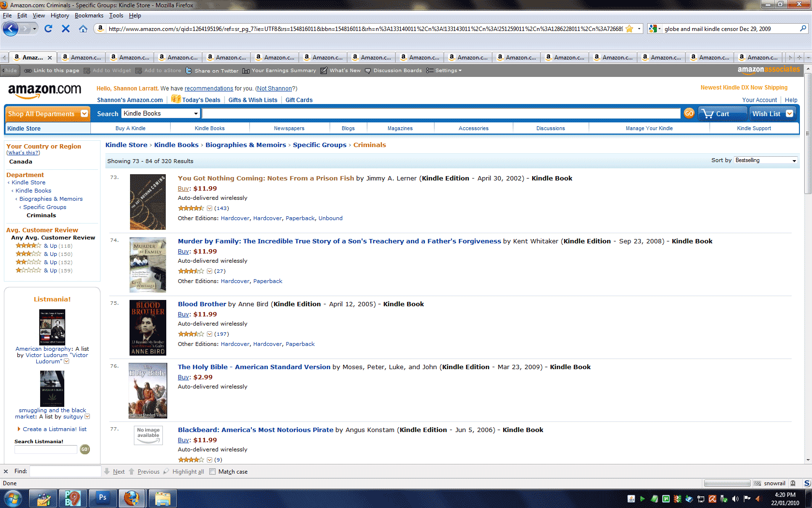The image size is (812, 508).
Task: Click in the Amazon search text field
Action: point(441,113)
